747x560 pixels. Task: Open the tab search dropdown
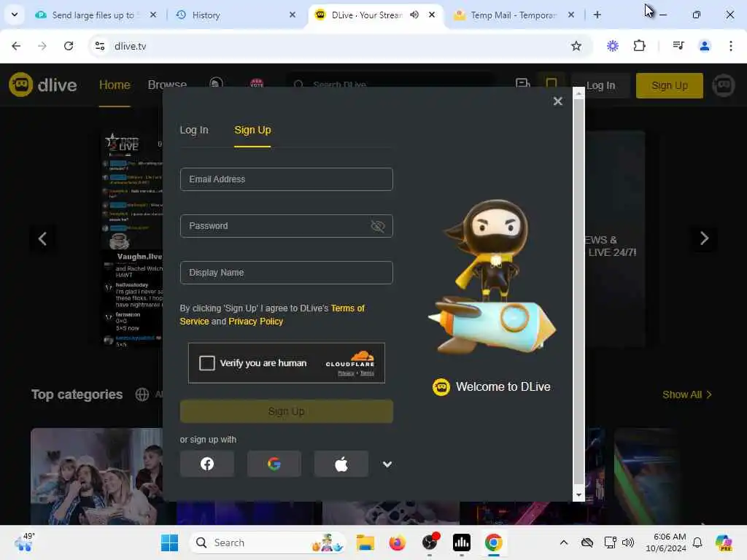coord(15,15)
